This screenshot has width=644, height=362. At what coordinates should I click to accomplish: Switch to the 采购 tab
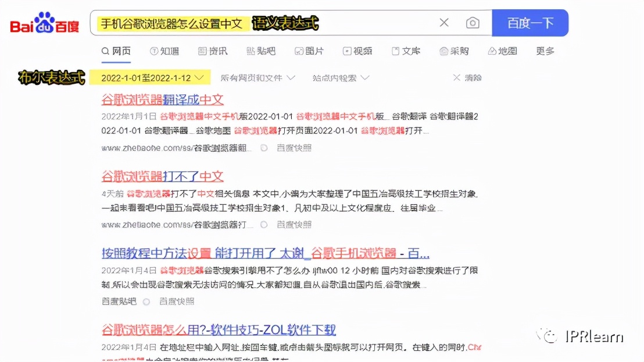454,51
